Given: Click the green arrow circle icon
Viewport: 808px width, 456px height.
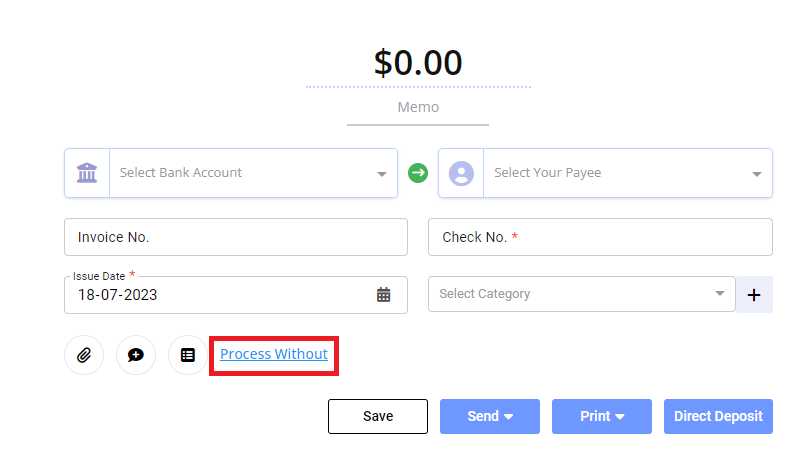Looking at the screenshot, I should pyautogui.click(x=418, y=173).
